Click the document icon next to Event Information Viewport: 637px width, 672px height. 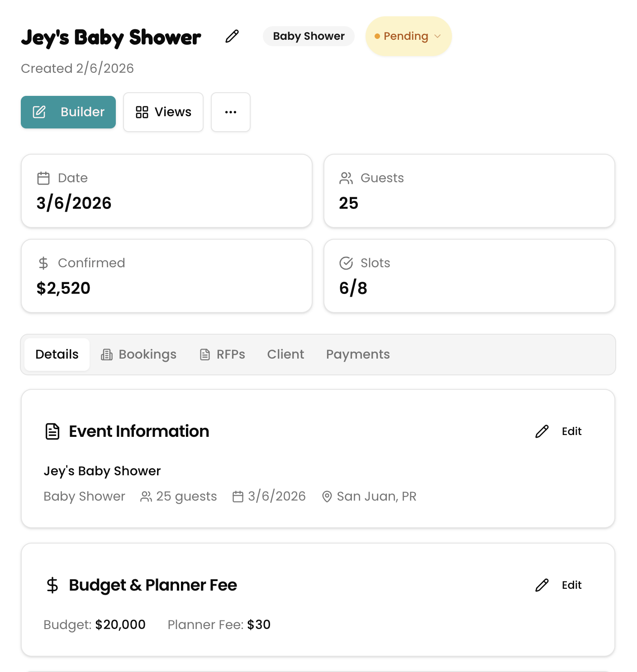tap(52, 431)
